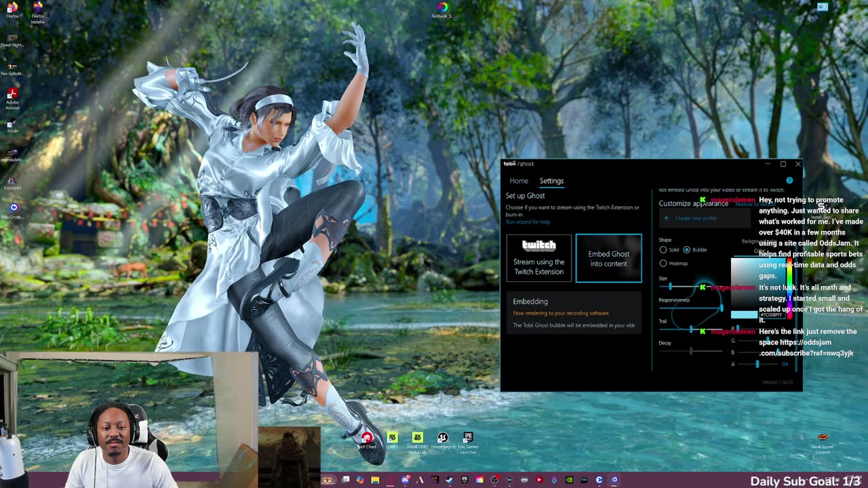This screenshot has width=868, height=488.
Task: Adjust the A alpha channel slider
Action: pos(758,364)
